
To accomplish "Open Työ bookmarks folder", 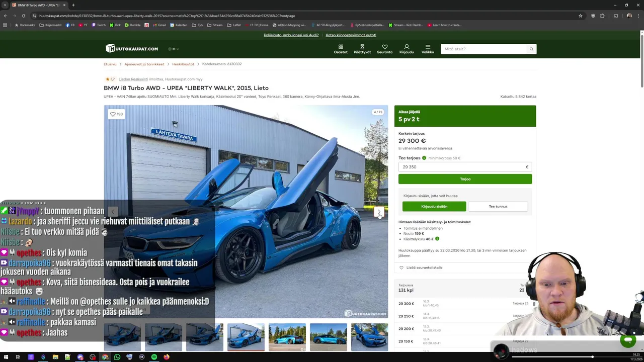I will click(198, 25).
